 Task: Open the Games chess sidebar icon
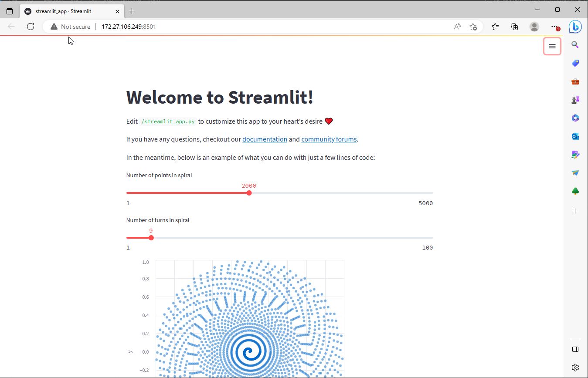coord(575,100)
